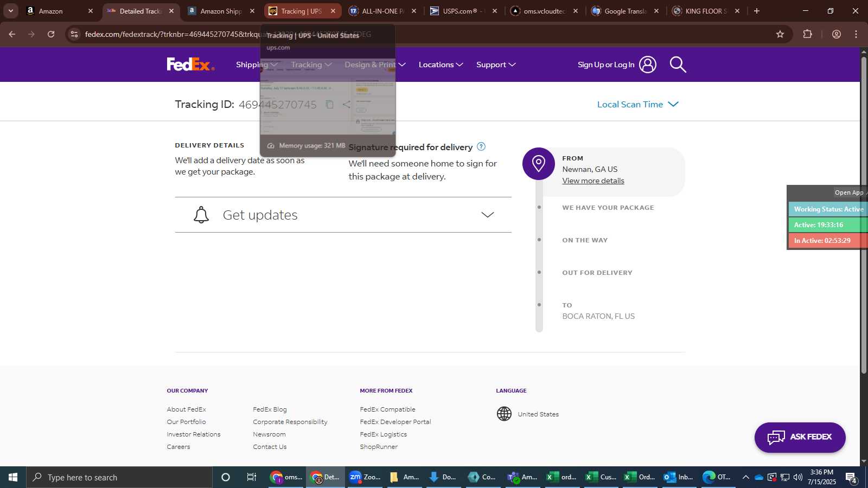
Task: Open the Chrome three-dot menu
Action: point(856,34)
